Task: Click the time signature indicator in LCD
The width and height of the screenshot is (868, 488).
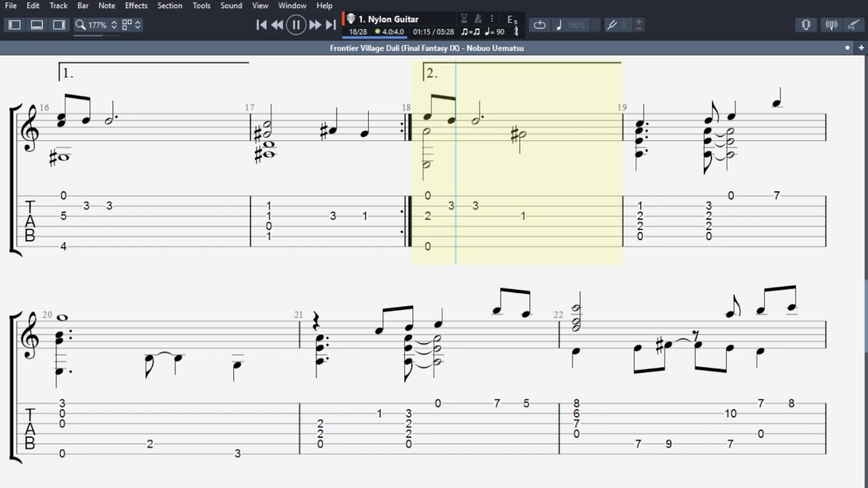Action: pos(516,31)
